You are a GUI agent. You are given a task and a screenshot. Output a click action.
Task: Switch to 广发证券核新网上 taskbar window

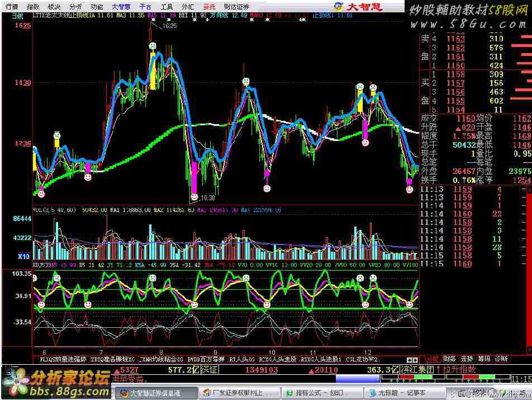(x=239, y=393)
